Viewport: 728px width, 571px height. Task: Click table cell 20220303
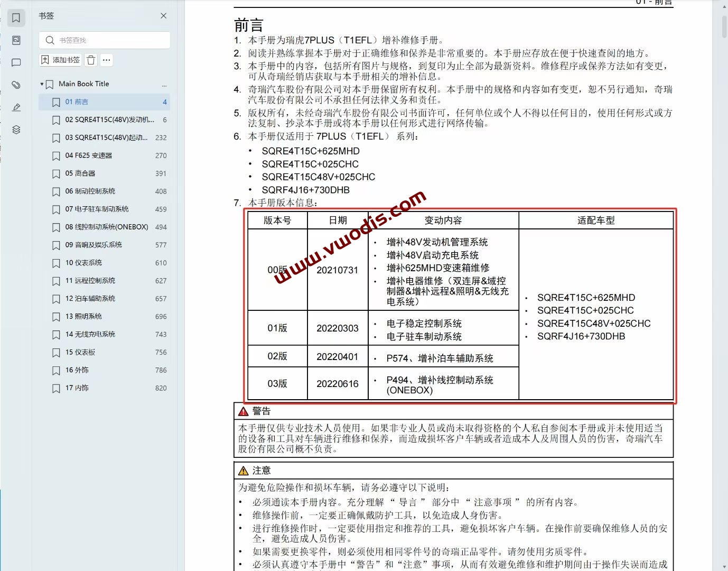point(338,328)
